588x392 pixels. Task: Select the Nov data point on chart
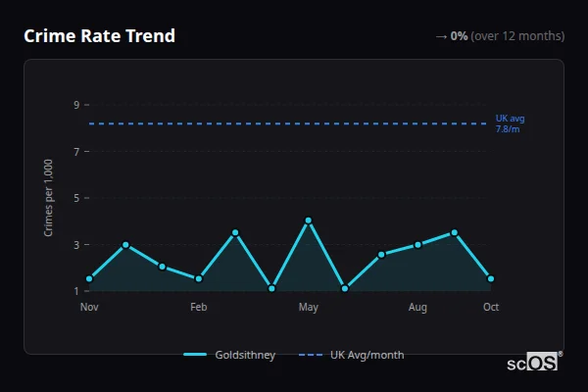[89, 278]
